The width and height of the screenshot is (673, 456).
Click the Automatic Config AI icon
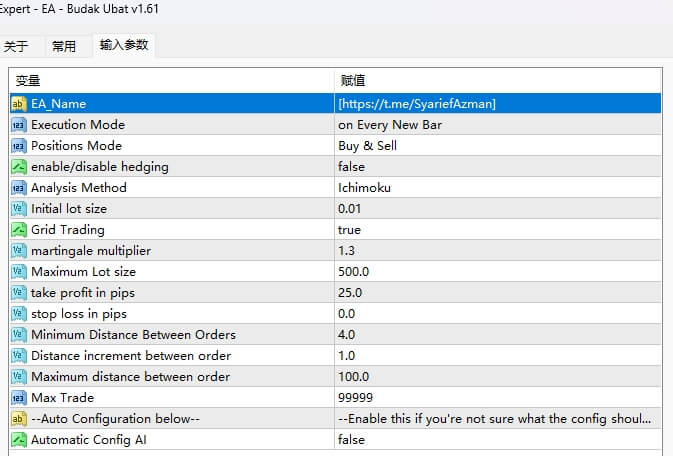pos(19,440)
